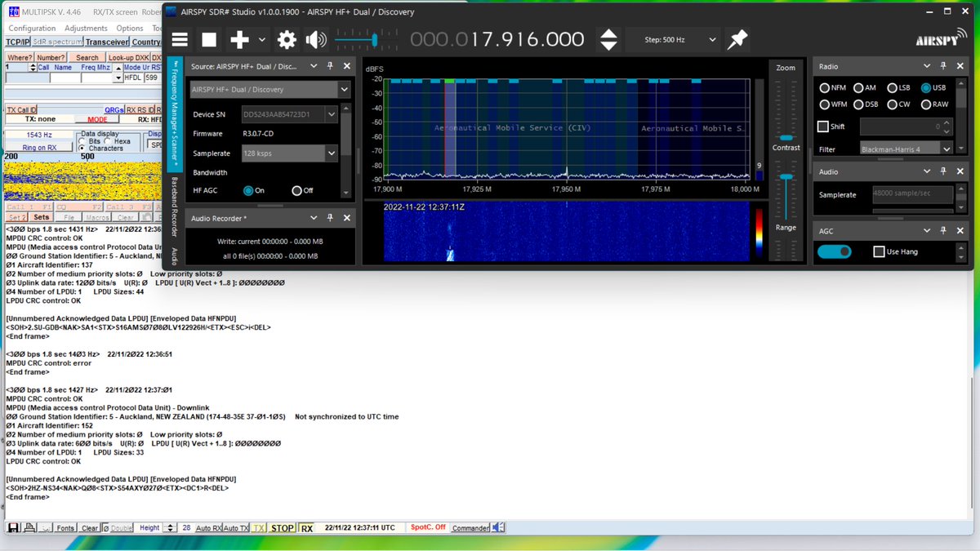Viewport: 980px width, 551px height.
Task: Click the SDR# Studio title bar icon
Action: [171, 11]
